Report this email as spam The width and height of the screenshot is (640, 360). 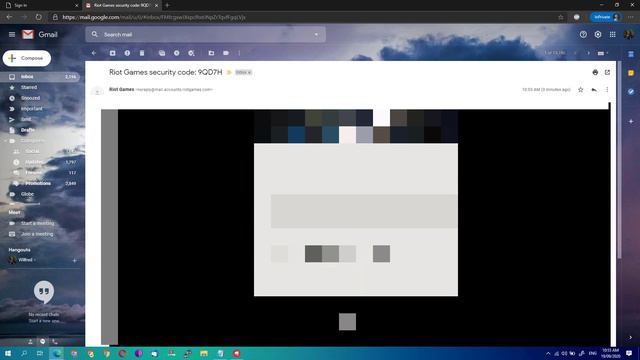tap(127, 53)
